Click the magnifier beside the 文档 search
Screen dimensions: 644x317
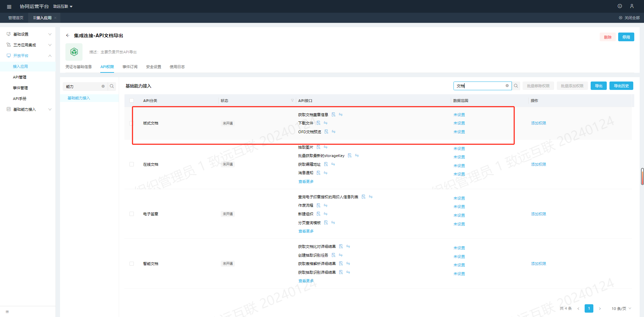coord(516,86)
